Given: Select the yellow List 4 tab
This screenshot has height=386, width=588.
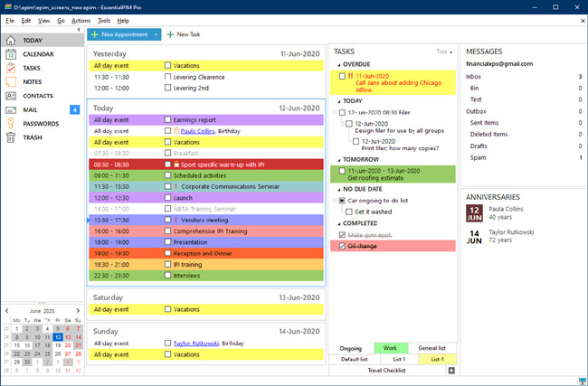Looking at the screenshot, I should pos(437,359).
